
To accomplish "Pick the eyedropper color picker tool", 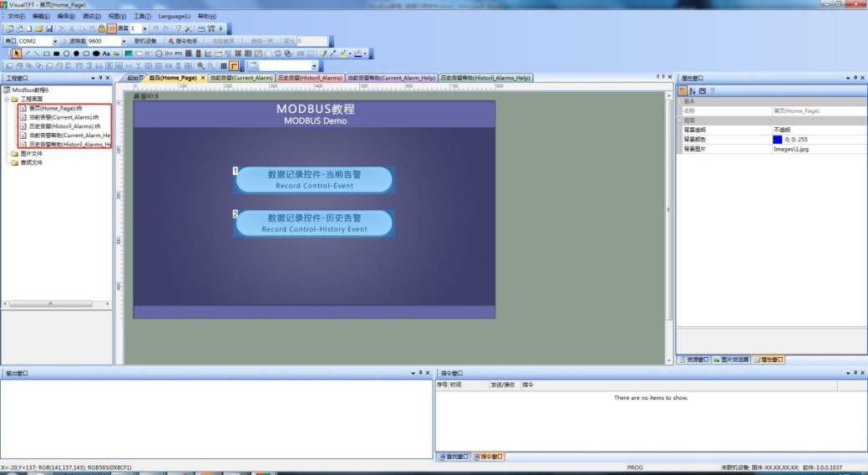I will 333,54.
